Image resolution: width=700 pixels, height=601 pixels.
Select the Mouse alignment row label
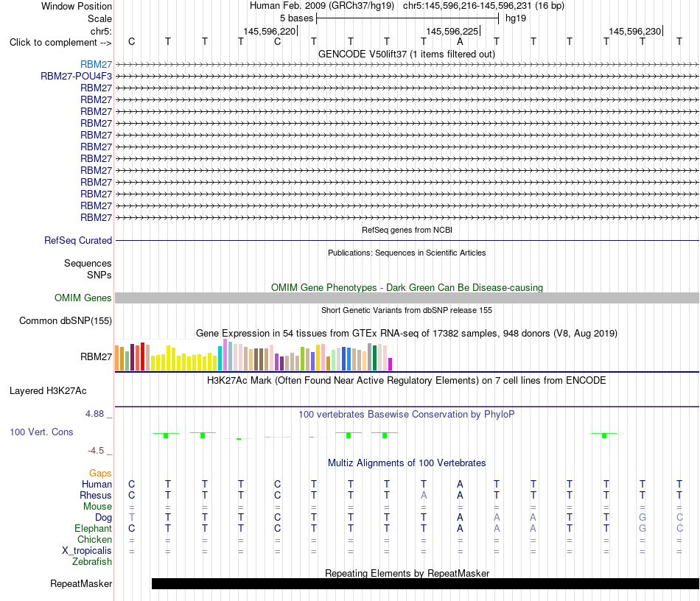pos(97,507)
